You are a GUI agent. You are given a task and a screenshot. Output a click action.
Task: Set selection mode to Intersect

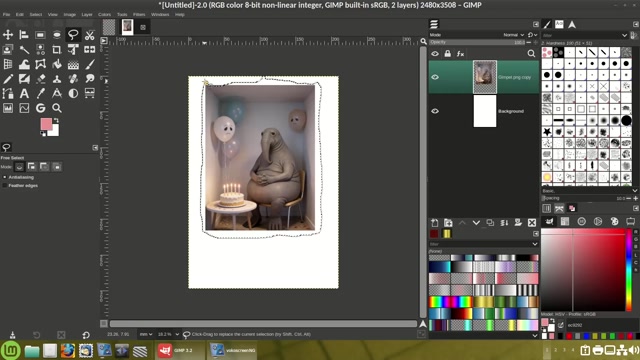tap(57, 167)
